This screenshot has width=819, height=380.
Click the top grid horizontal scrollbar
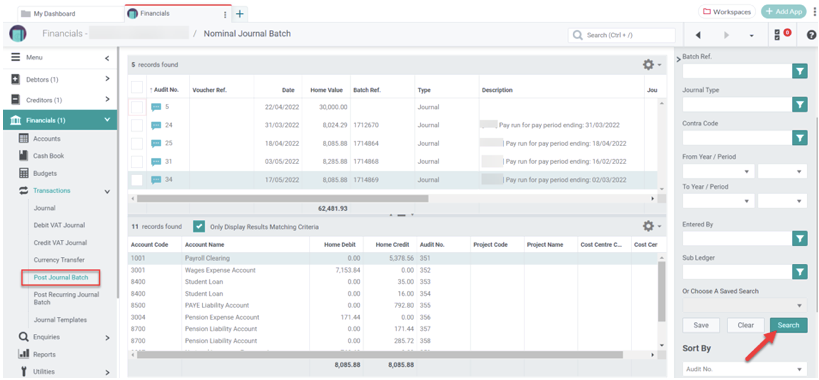[282, 198]
